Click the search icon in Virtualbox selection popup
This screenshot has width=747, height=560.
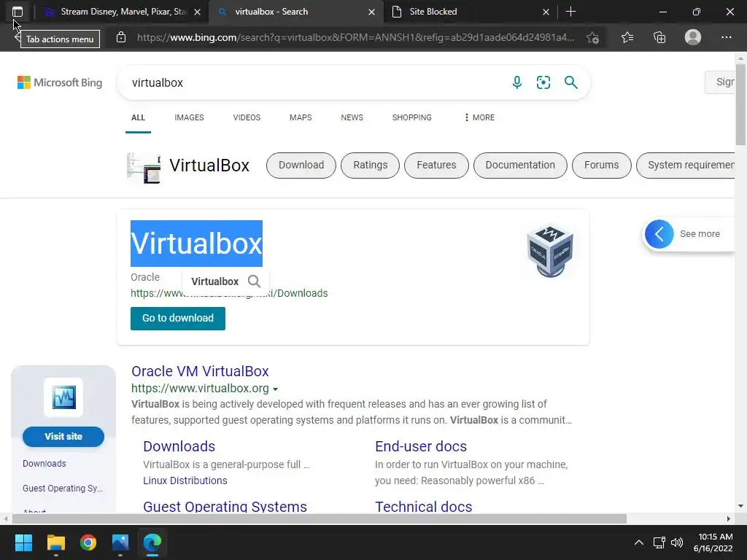254,281
